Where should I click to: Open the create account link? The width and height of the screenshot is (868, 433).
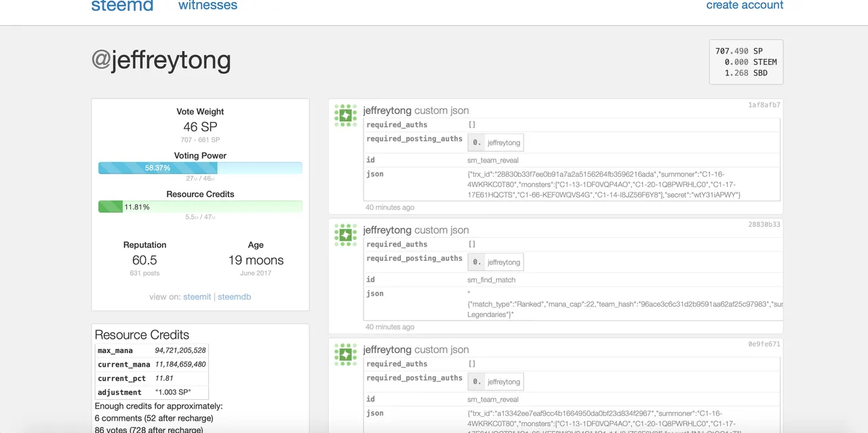[x=745, y=5]
